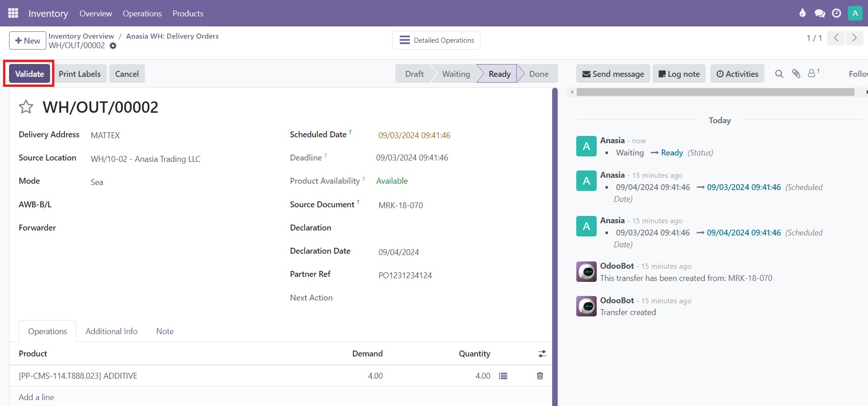Toggle the favorite star next to WH/OUT/00002

[x=26, y=107]
